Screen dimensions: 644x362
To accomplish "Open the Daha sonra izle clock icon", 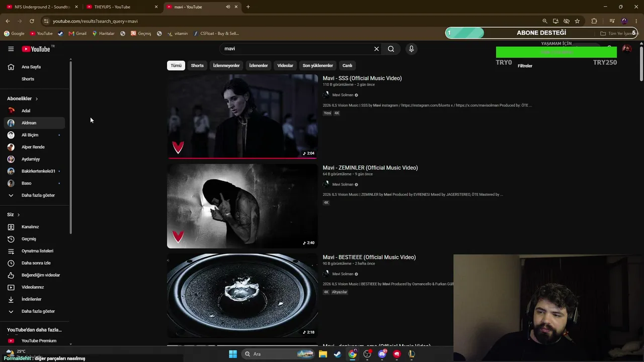I will (11, 263).
